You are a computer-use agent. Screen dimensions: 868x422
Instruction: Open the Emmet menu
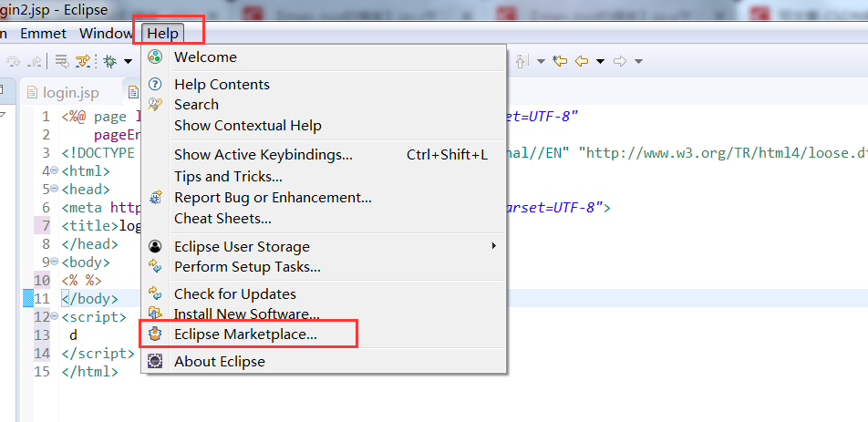43,33
